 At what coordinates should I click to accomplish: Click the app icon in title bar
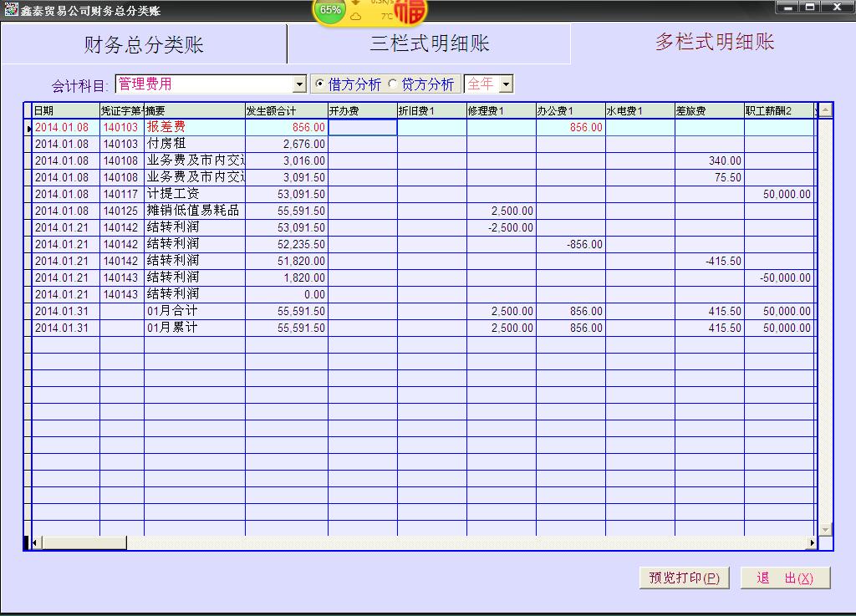point(11,9)
